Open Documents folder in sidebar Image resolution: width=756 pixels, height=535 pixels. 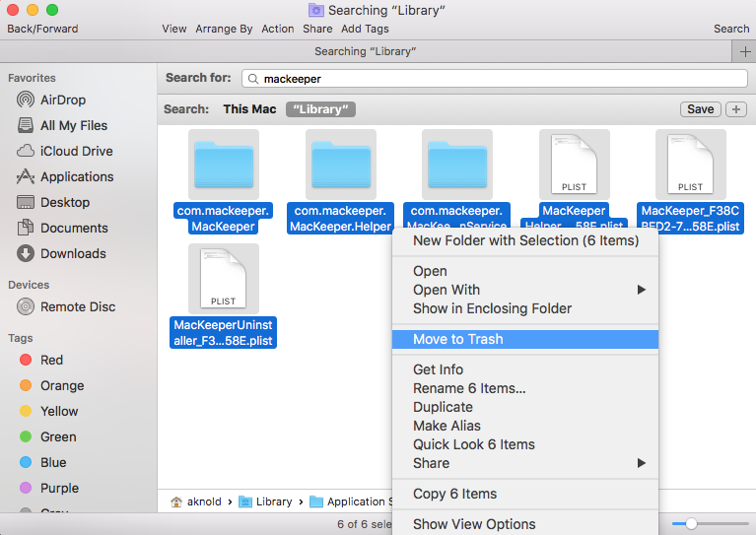(x=62, y=228)
